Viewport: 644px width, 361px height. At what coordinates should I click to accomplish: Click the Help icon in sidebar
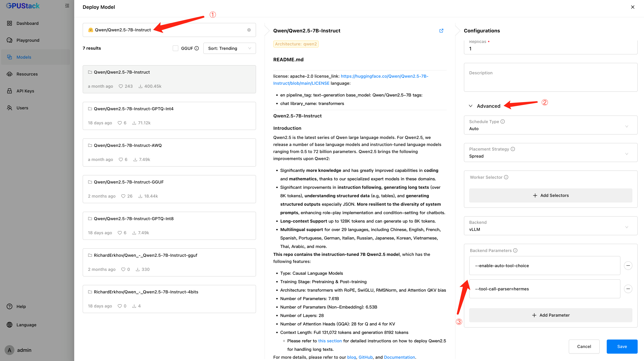click(9, 306)
